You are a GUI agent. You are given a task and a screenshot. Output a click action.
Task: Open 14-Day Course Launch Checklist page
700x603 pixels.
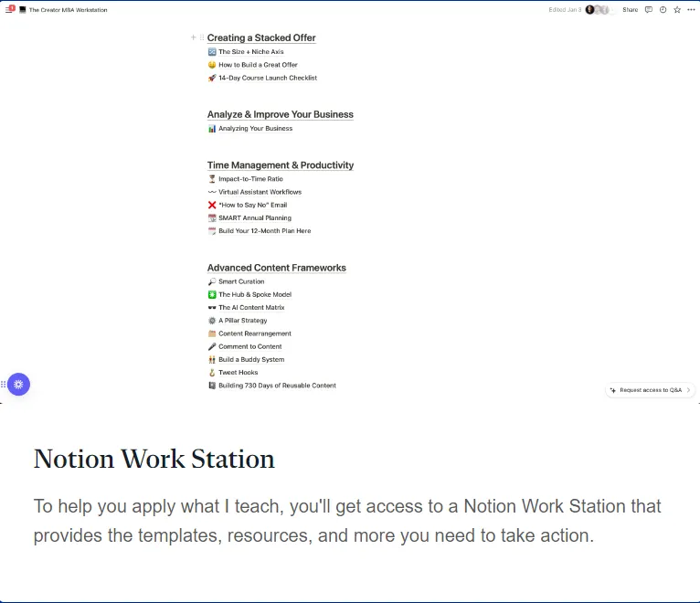point(268,78)
